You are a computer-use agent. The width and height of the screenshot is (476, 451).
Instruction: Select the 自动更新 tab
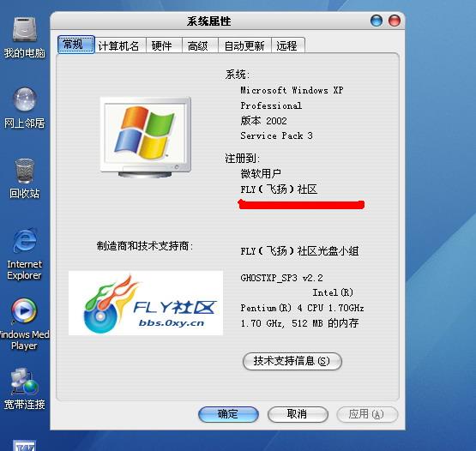click(244, 45)
